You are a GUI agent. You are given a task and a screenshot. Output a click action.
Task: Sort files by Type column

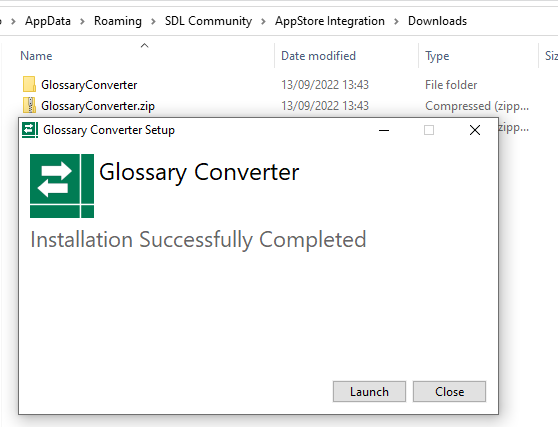(437, 56)
